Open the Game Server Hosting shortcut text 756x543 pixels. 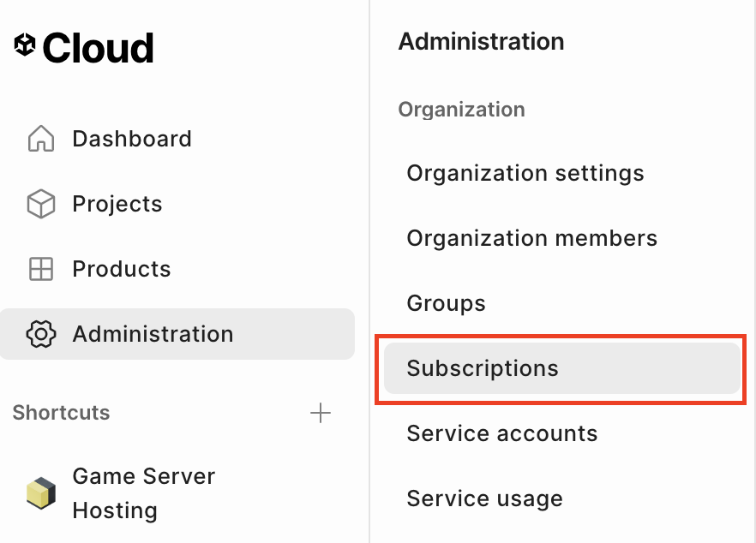tap(143, 493)
